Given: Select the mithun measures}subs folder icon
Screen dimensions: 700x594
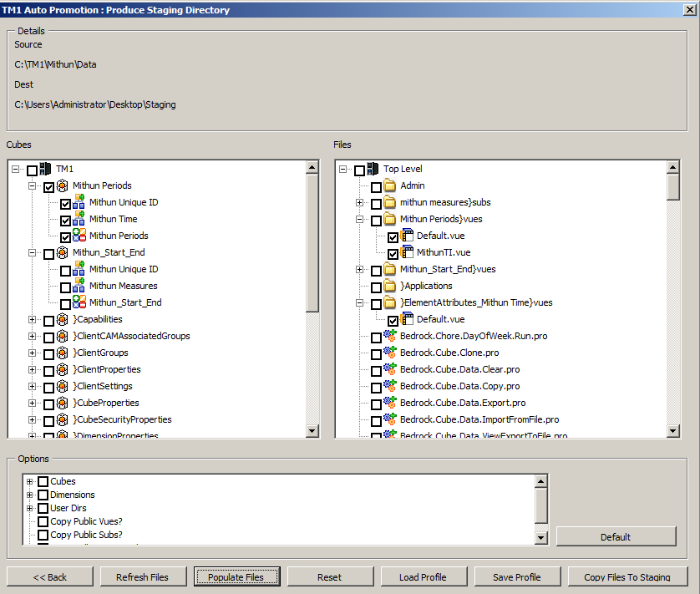Looking at the screenshot, I should pos(390,202).
